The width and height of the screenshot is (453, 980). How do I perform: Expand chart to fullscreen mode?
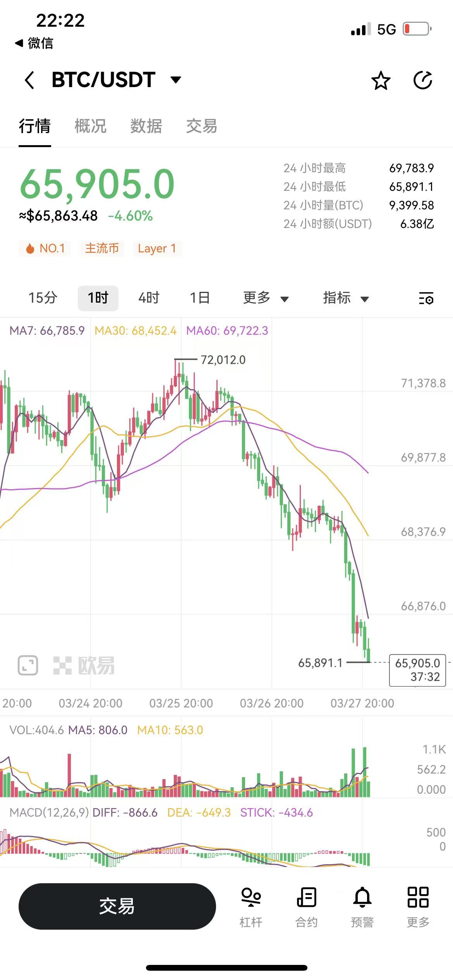pyautogui.click(x=28, y=665)
